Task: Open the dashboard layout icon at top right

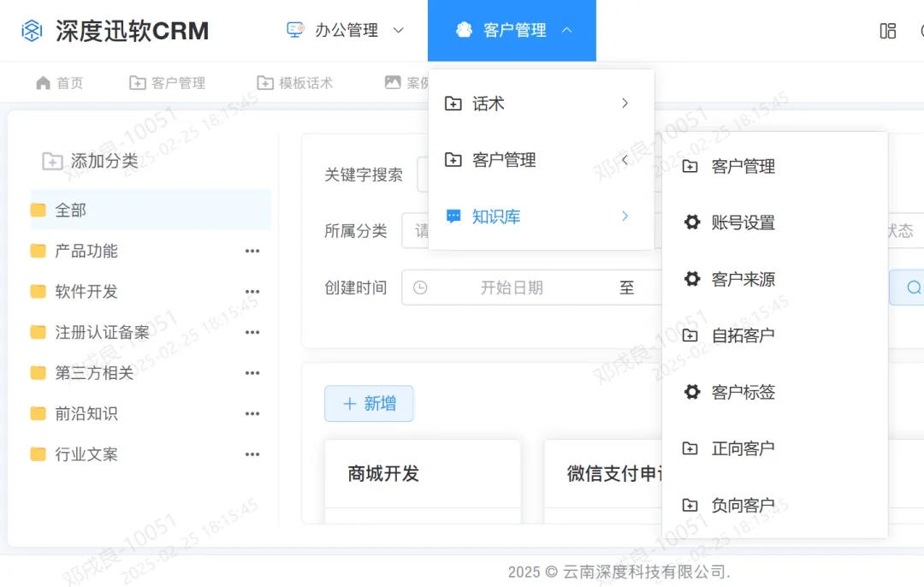Action: click(x=887, y=30)
